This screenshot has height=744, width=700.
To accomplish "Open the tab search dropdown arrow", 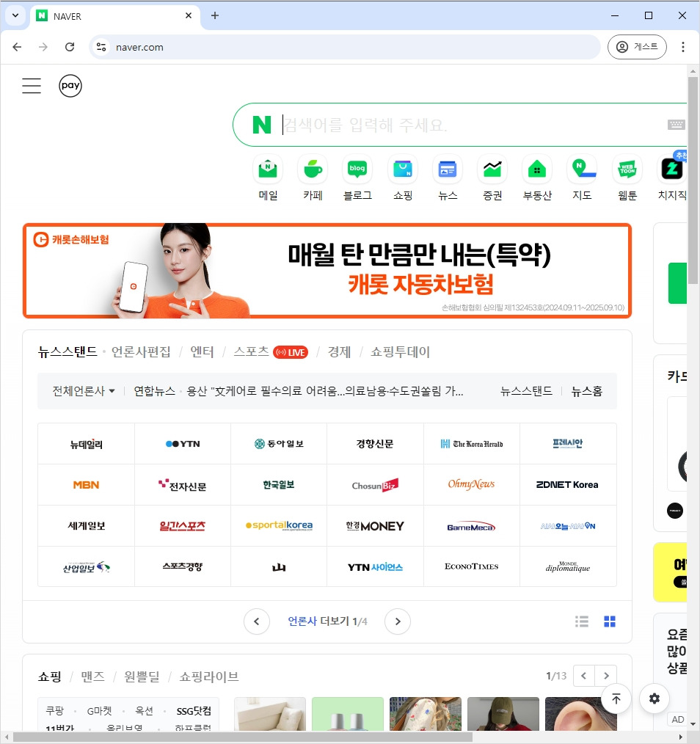I will coord(15,15).
